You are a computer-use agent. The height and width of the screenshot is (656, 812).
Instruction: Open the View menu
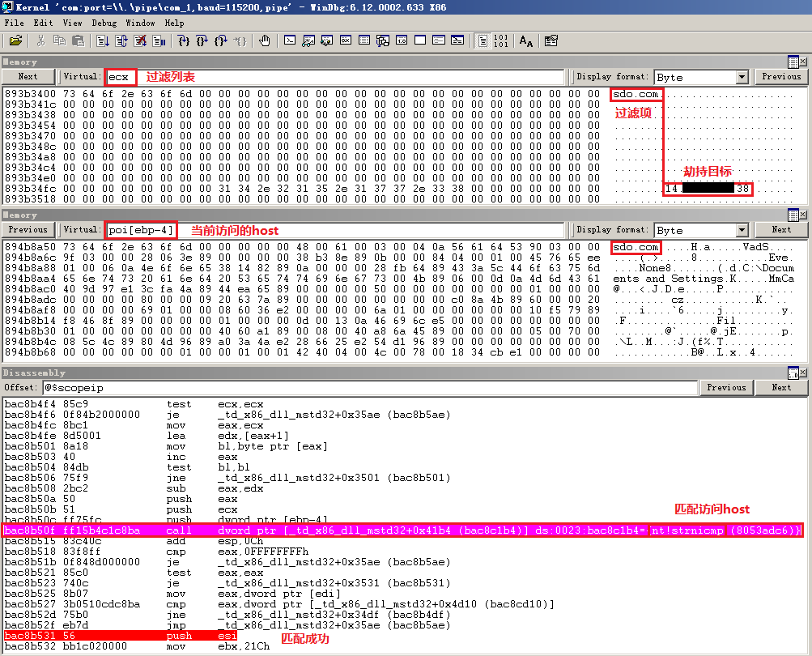click(x=72, y=23)
